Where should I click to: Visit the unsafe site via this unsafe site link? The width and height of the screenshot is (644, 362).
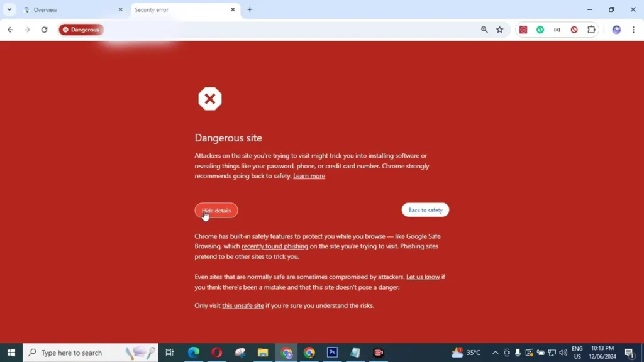pos(243,305)
